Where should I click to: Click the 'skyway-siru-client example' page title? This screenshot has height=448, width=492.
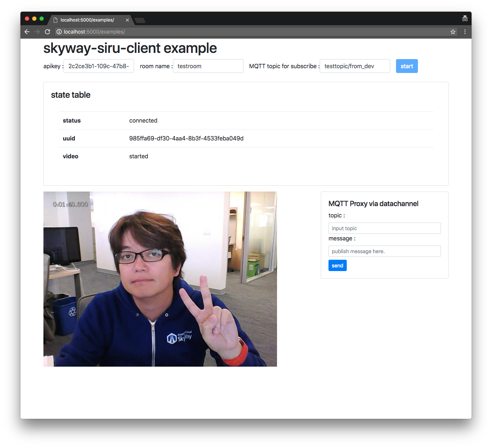pos(130,48)
